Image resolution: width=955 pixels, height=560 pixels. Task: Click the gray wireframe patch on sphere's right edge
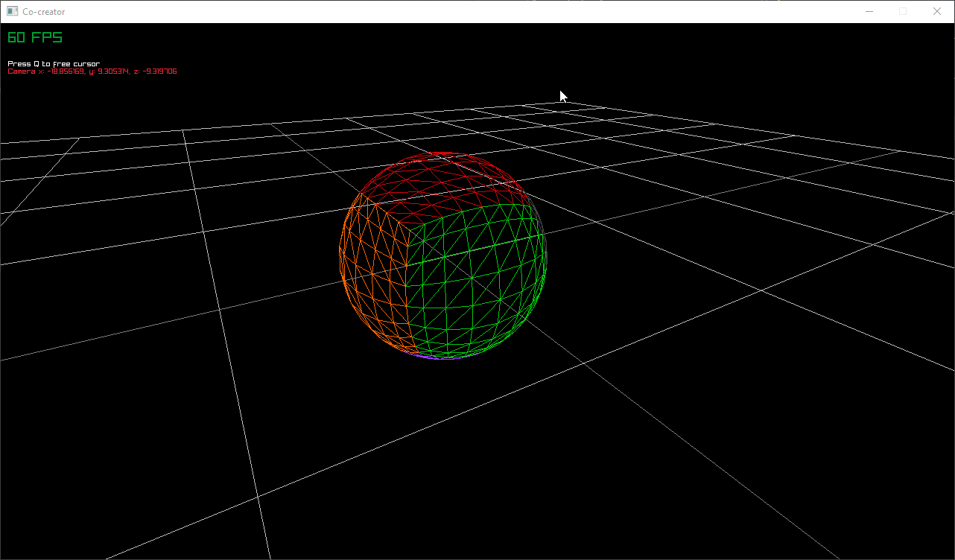point(538,216)
